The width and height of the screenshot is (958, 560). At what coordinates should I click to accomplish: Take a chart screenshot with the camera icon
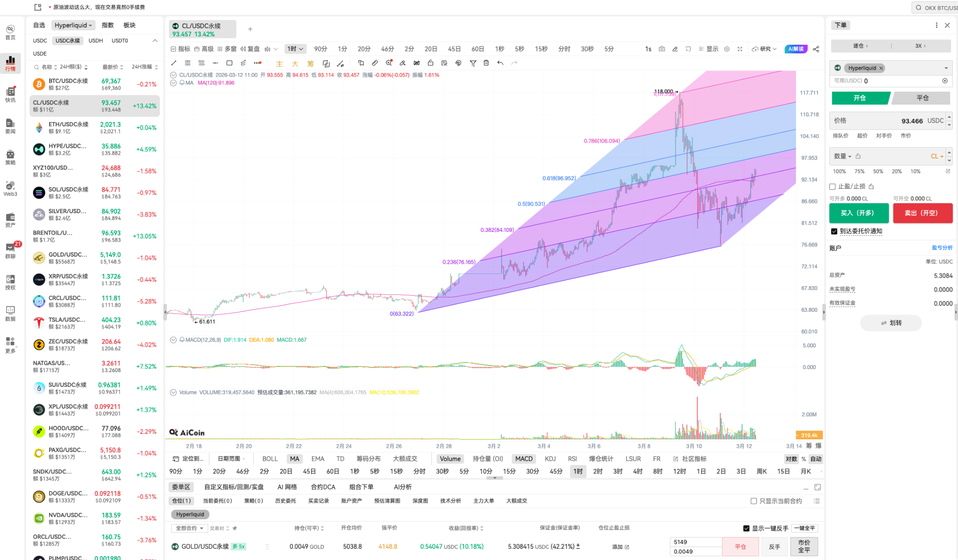661,49
